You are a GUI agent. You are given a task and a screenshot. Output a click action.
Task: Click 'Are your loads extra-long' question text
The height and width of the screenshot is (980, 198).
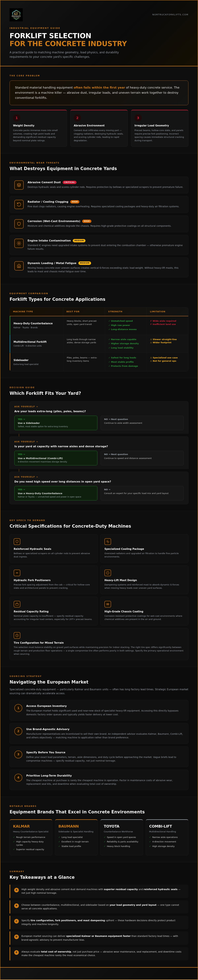[x=50, y=411]
